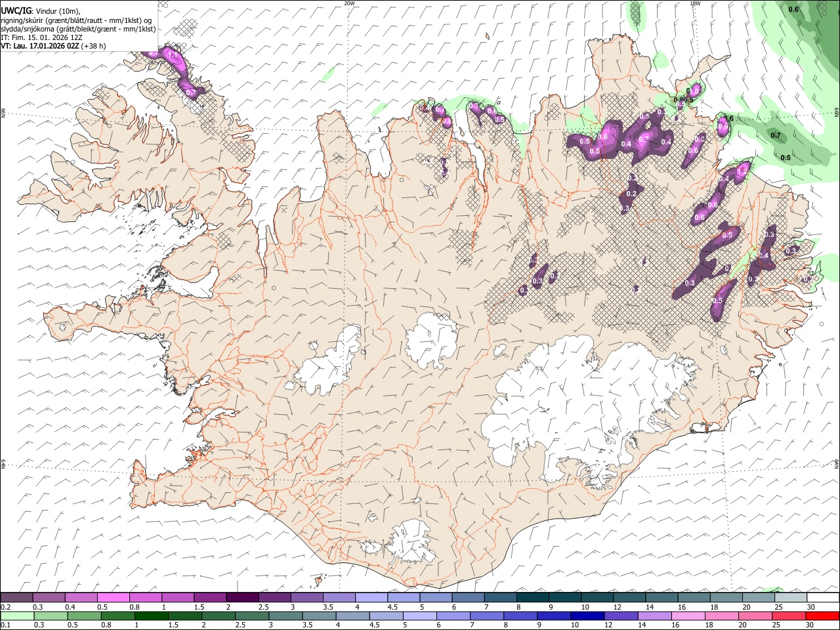Viewport: 840px width, 630px height.
Task: Select darkest purple upper swatch between 2 and 2.5
Action: point(242,597)
